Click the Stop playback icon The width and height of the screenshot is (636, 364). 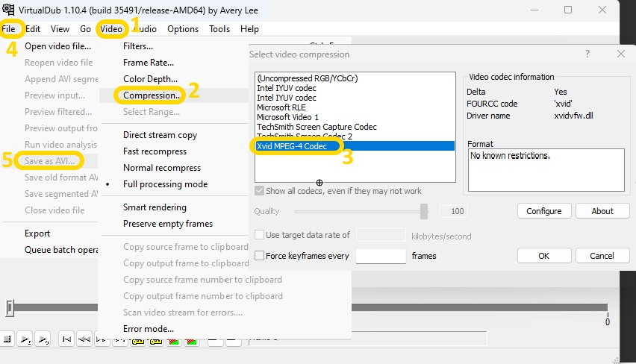(7, 339)
